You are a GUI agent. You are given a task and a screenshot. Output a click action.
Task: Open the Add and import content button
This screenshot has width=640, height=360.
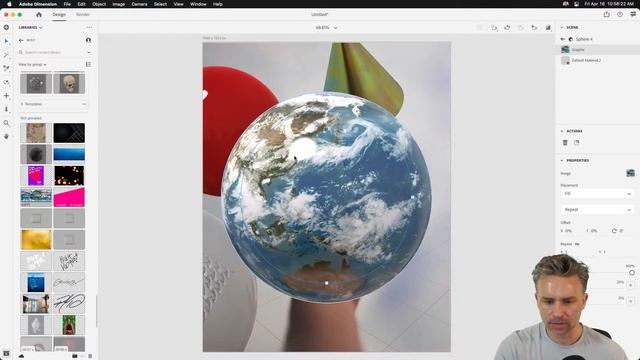[x=6, y=27]
